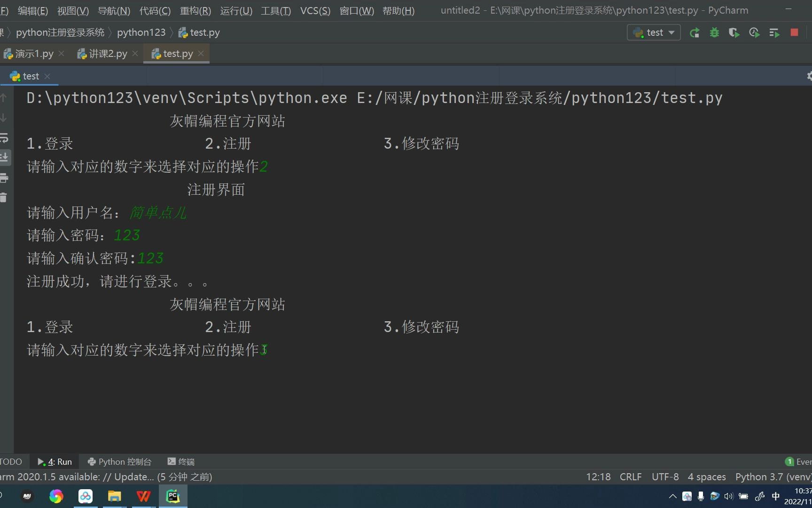Open the 导航(N) menu

tap(114, 10)
